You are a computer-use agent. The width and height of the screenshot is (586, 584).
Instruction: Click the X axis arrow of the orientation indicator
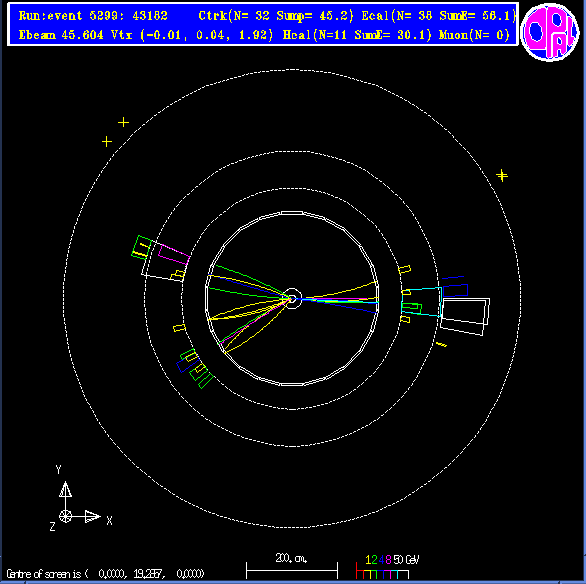point(92,517)
